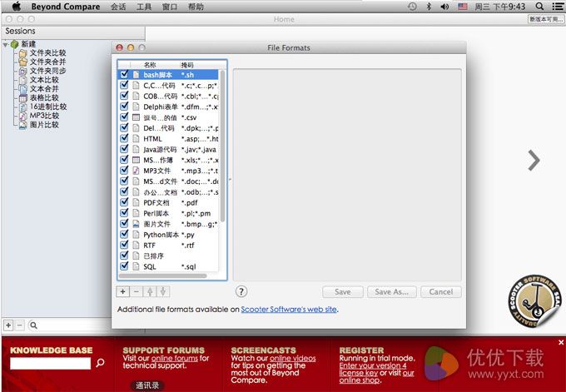Click the MP3文件 music file icon

(136, 171)
